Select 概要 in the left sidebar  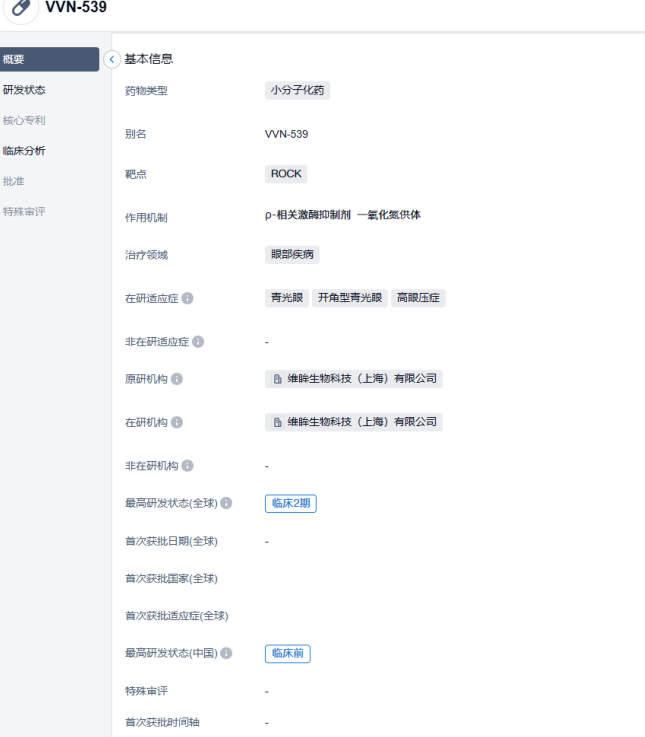(49, 59)
